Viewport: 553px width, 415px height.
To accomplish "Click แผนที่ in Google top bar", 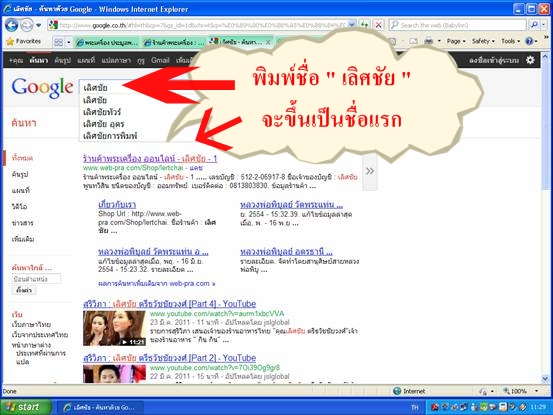I will click(86, 60).
